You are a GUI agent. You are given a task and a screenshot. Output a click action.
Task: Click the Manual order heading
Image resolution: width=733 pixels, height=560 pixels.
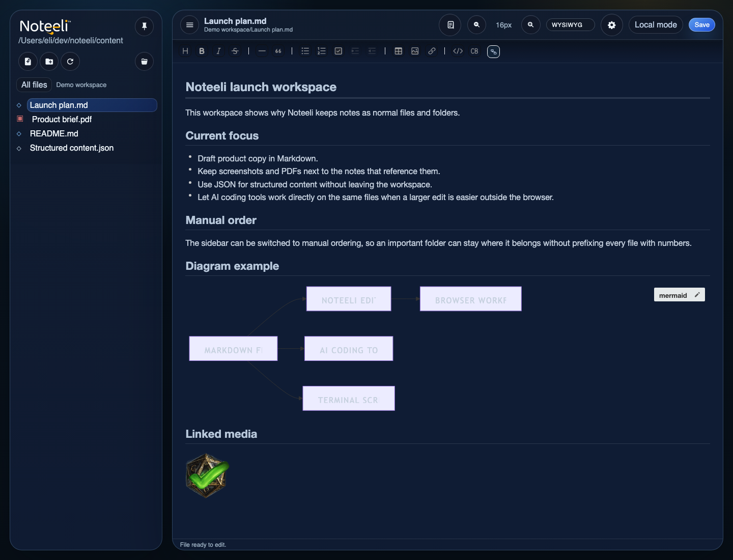[x=221, y=220]
